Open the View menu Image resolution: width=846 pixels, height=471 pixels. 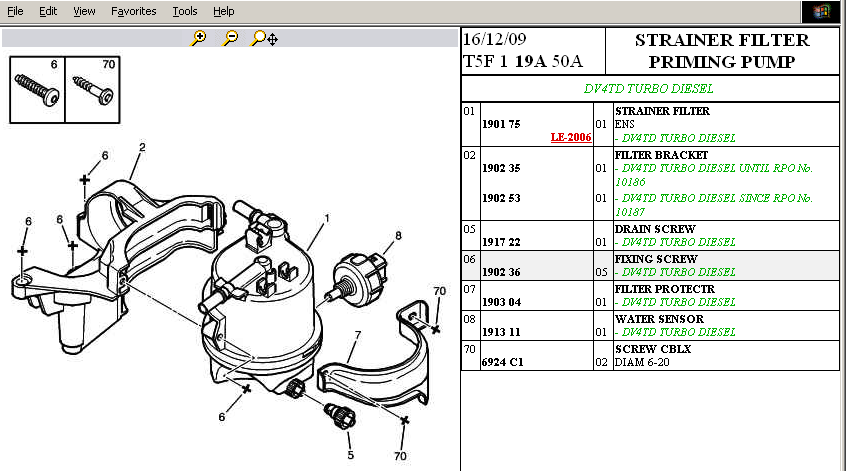(x=84, y=11)
